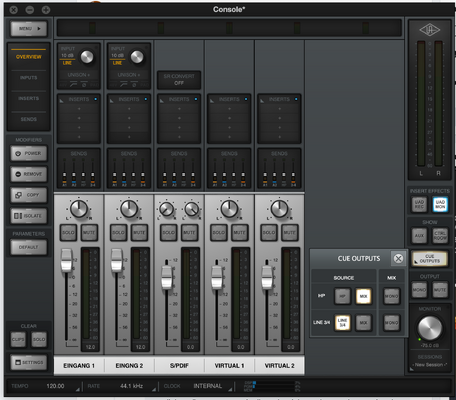The image size is (456, 400).
Task: Click the COPY modifier button
Action: tap(29, 195)
